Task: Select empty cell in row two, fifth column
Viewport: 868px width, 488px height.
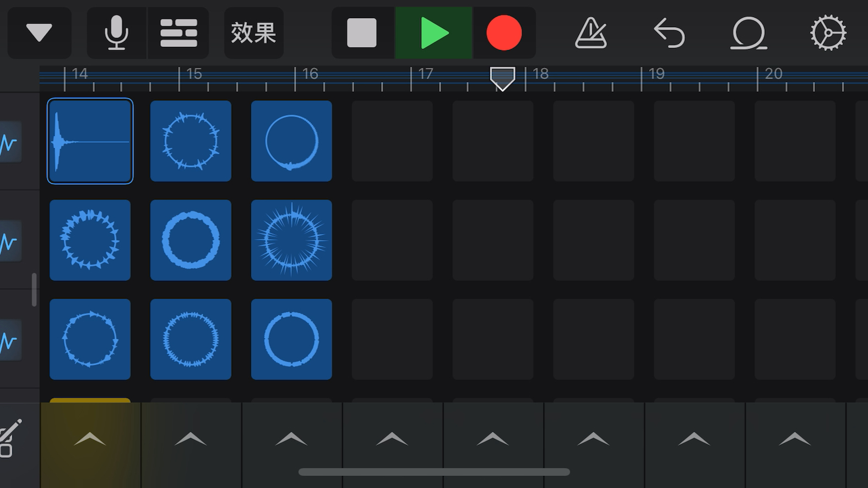Action: (493, 240)
